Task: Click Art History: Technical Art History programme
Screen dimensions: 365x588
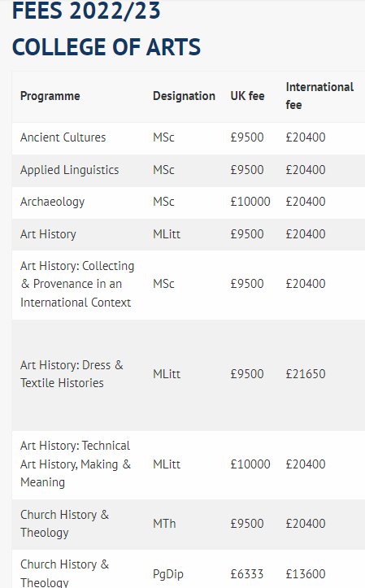Action: (x=76, y=464)
